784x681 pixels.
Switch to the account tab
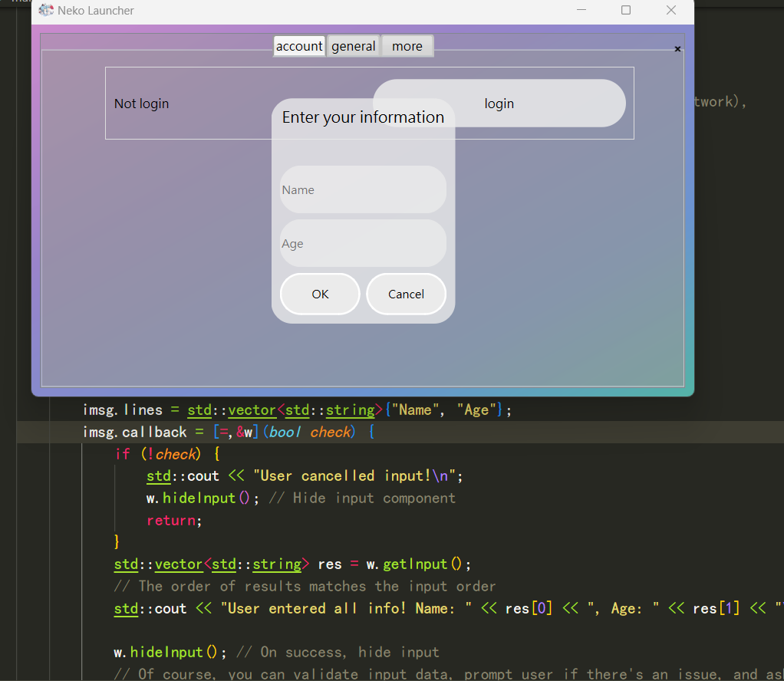[x=299, y=46]
